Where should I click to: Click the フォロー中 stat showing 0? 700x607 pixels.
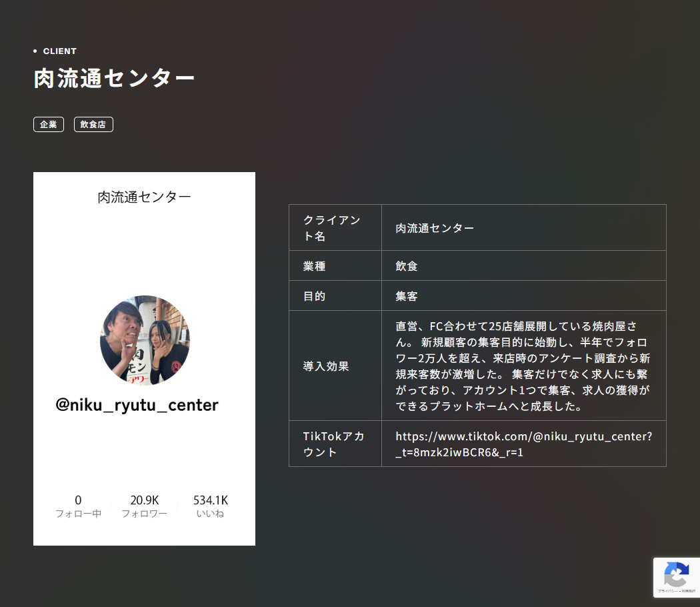coord(79,498)
